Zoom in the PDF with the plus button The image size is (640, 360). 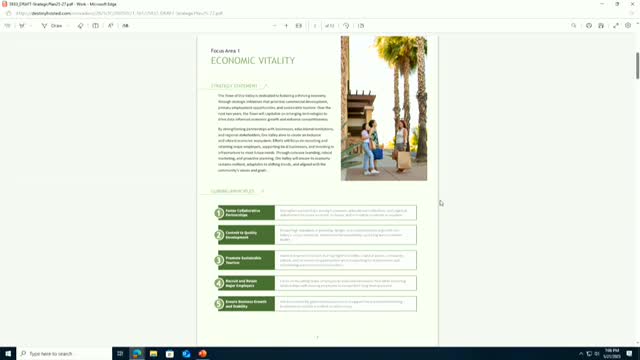click(286, 26)
